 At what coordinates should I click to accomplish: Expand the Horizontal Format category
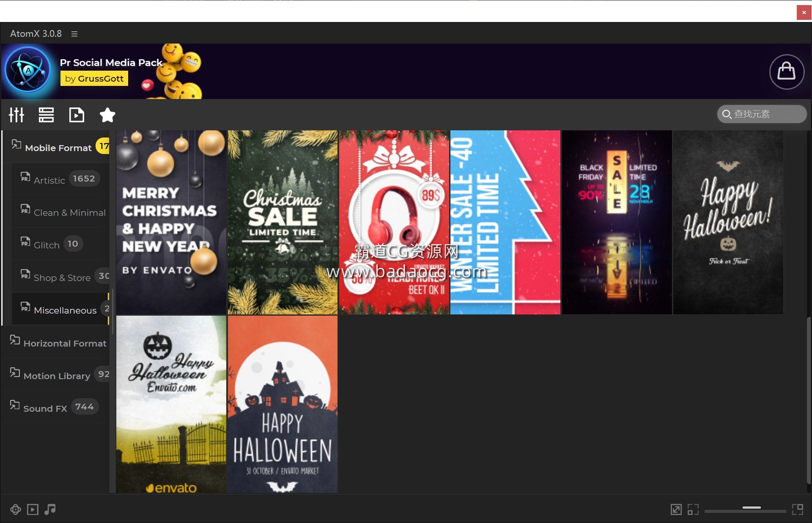[x=56, y=342]
